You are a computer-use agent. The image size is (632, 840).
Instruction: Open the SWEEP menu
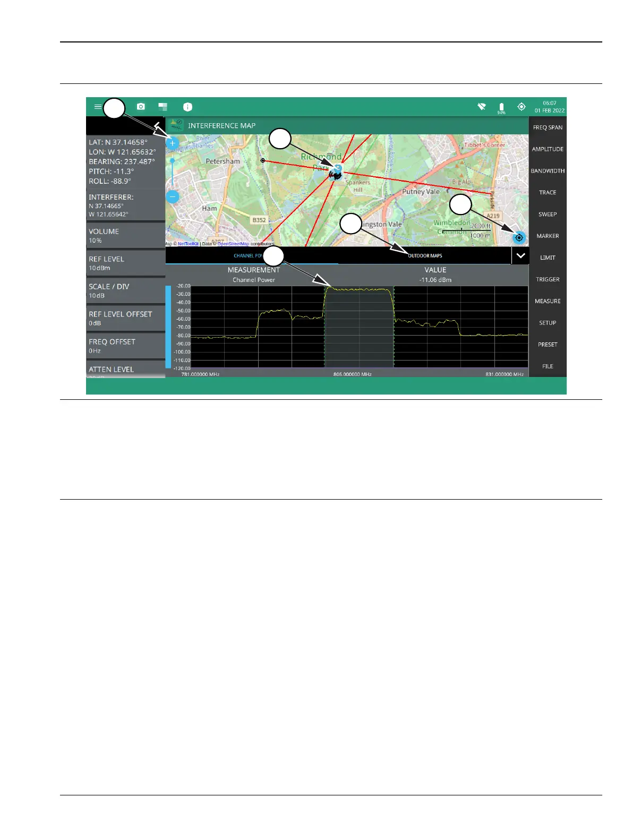548,215
